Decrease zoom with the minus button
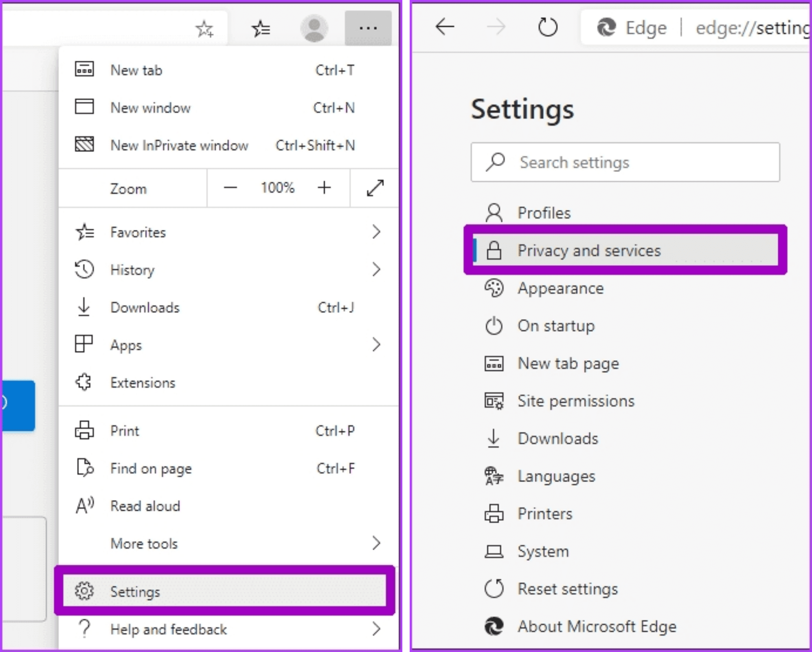Viewport: 812px width, 652px height. pyautogui.click(x=230, y=188)
